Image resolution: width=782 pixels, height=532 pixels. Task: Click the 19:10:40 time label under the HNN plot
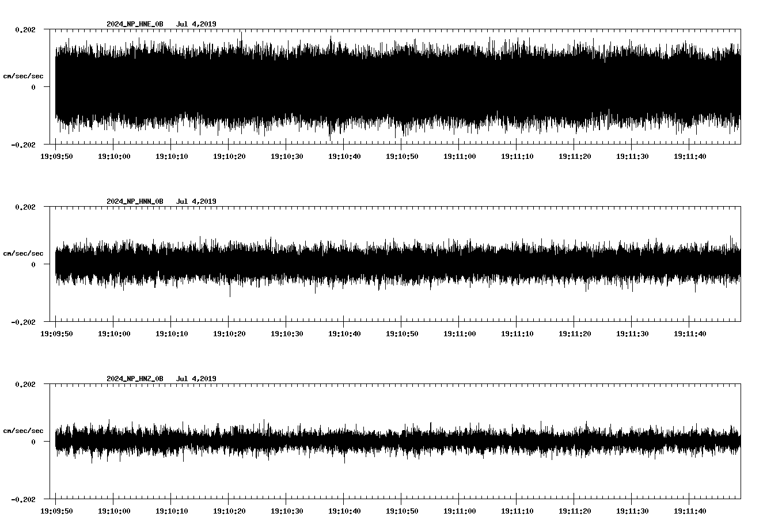344,333
